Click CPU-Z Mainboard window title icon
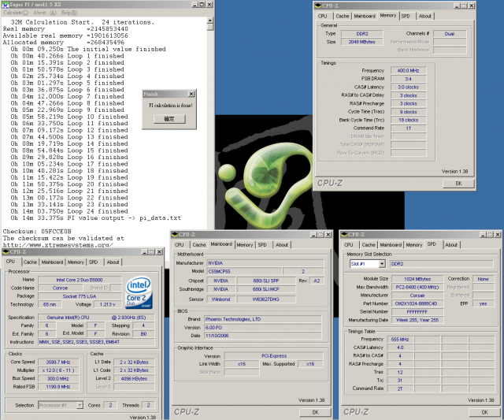 175,235
